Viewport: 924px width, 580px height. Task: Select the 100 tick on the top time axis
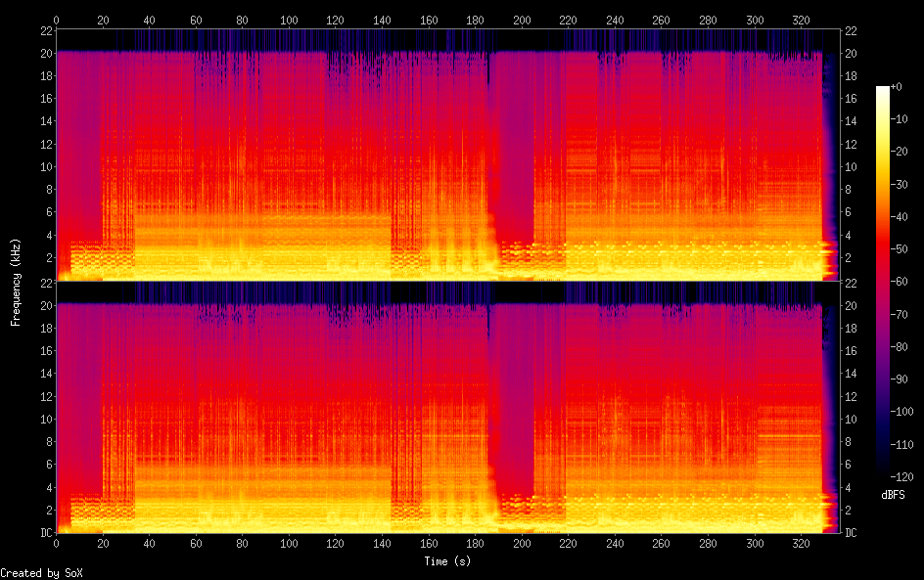tap(289, 19)
